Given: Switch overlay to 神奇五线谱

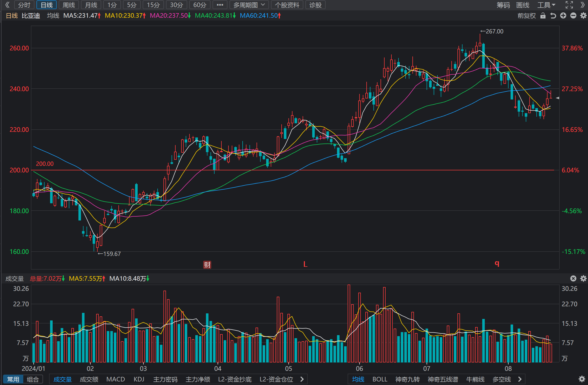Looking at the screenshot, I should pyautogui.click(x=443, y=379).
